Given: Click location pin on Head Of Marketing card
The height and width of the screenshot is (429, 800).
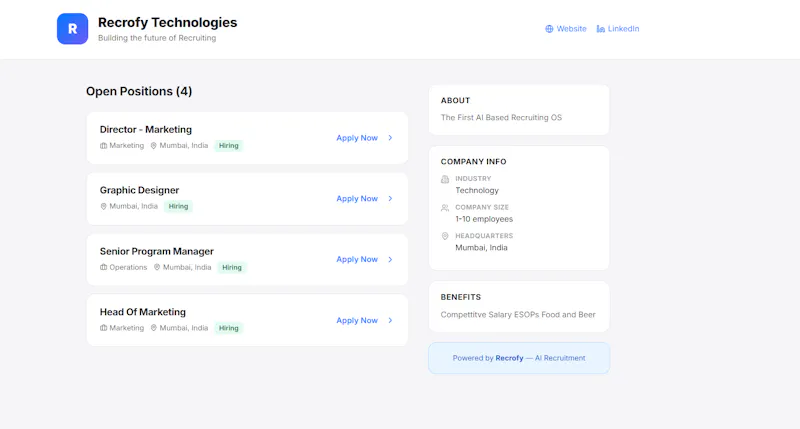Looking at the screenshot, I should tap(154, 328).
